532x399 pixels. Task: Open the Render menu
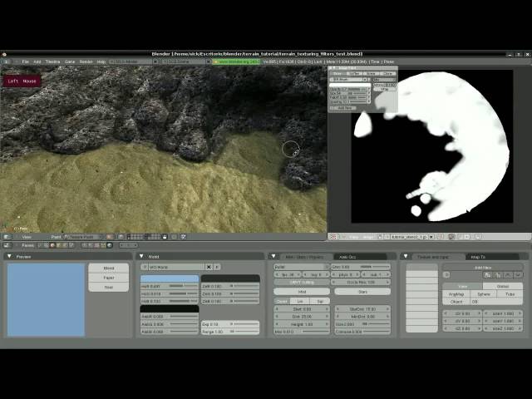pos(86,62)
